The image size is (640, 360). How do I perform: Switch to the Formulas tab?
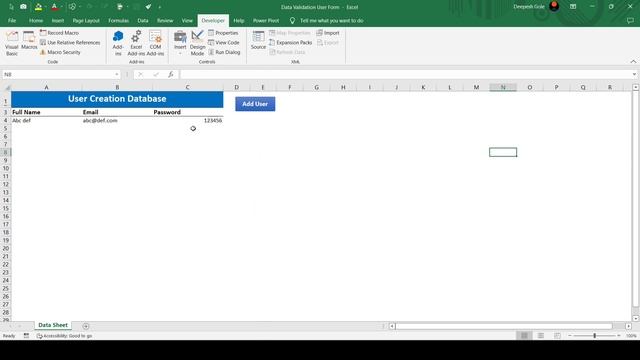(x=118, y=20)
